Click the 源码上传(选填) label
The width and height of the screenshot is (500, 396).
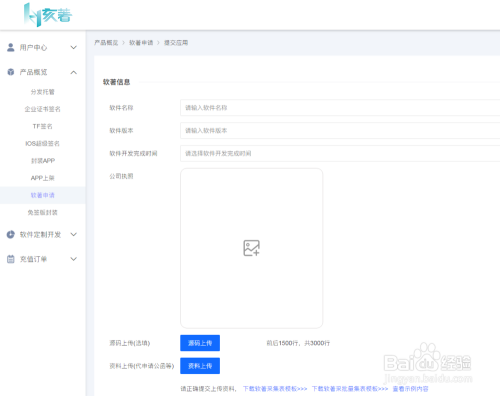(x=130, y=343)
